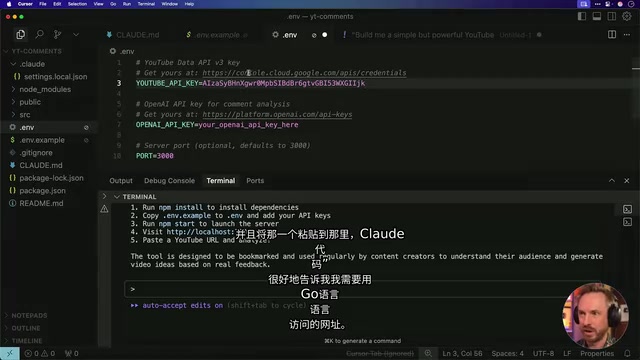Switch to the Output panel tab
The height and width of the screenshot is (360, 640).
[x=121, y=180]
